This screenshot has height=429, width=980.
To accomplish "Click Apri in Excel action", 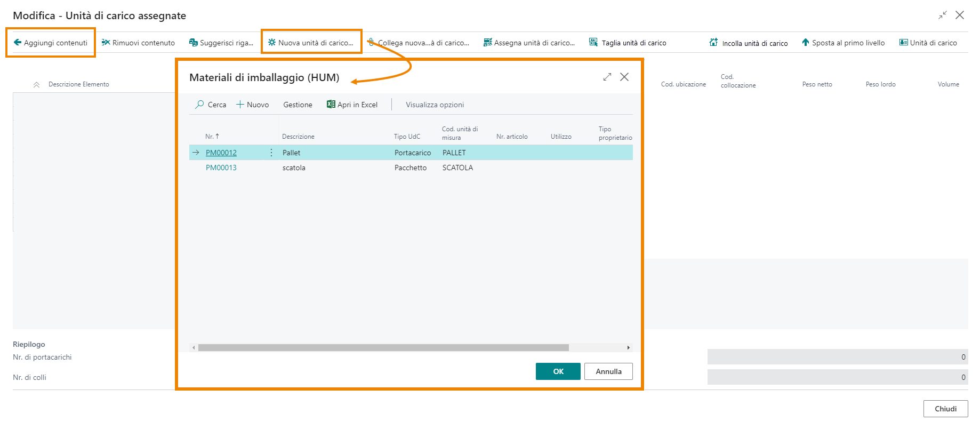I will tap(352, 105).
